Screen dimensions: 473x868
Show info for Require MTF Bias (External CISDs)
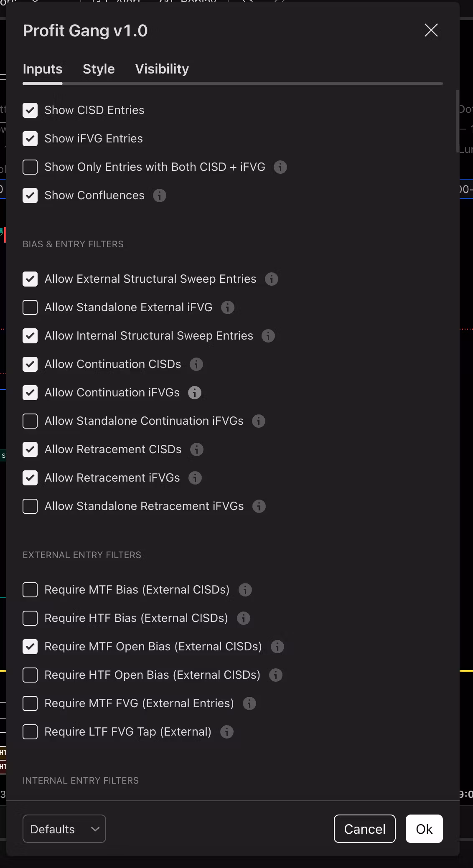[245, 590]
